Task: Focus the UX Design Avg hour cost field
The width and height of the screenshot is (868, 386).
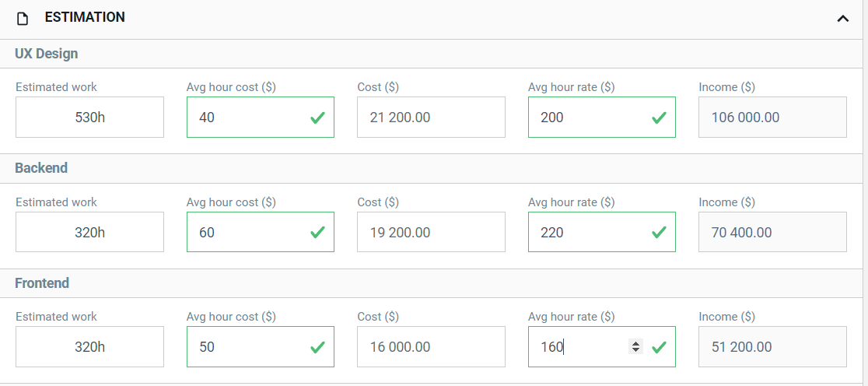Action: click(261, 118)
